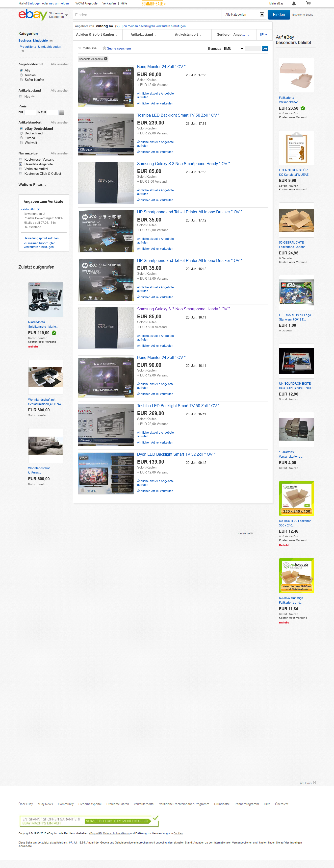The width and height of the screenshot is (334, 868).
Task: Open Dyon LED Backlight Smart TV 32 Zoll listing
Action: tap(176, 454)
